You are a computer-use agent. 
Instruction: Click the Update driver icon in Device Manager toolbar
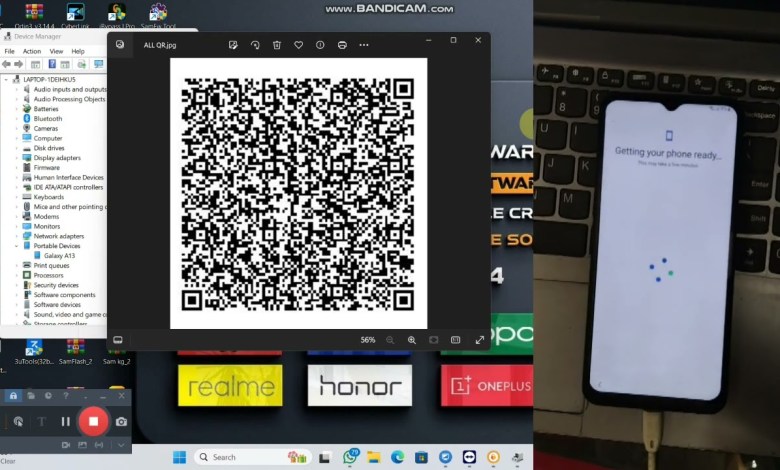[x=82, y=64]
